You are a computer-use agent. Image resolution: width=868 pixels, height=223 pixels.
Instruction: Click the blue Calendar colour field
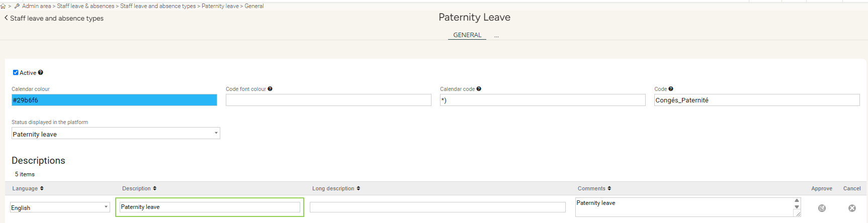pyautogui.click(x=114, y=100)
